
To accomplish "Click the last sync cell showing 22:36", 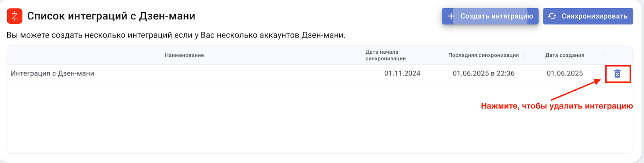I will [x=483, y=73].
